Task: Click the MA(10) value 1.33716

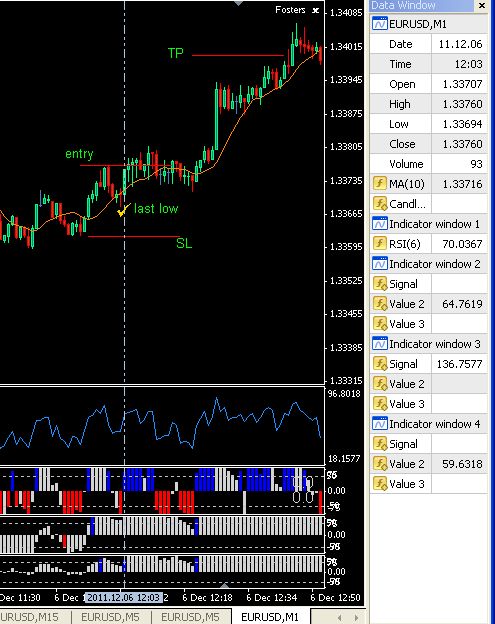Action: (462, 184)
